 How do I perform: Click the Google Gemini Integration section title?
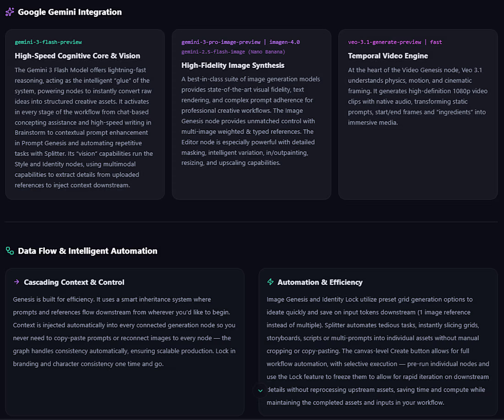[70, 12]
